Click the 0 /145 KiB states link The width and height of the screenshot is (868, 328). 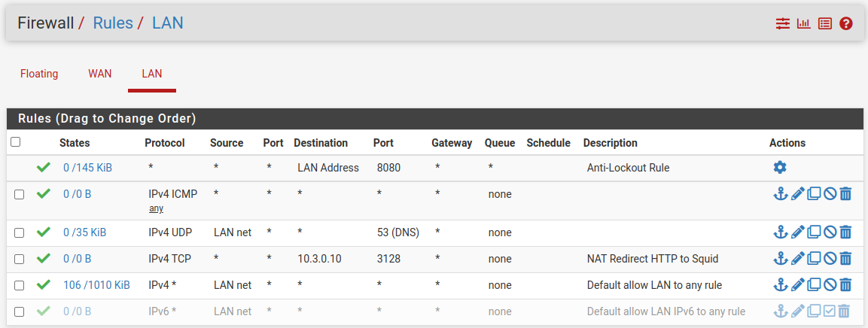pos(87,168)
